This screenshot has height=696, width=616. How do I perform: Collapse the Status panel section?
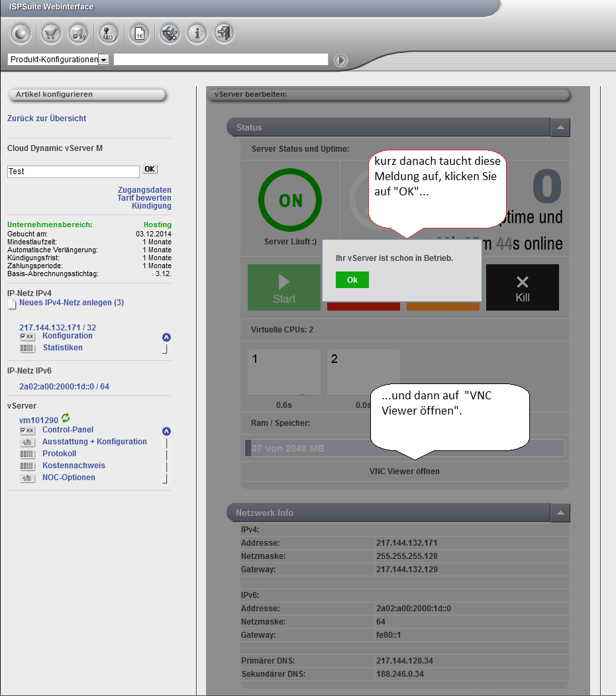pyautogui.click(x=560, y=127)
